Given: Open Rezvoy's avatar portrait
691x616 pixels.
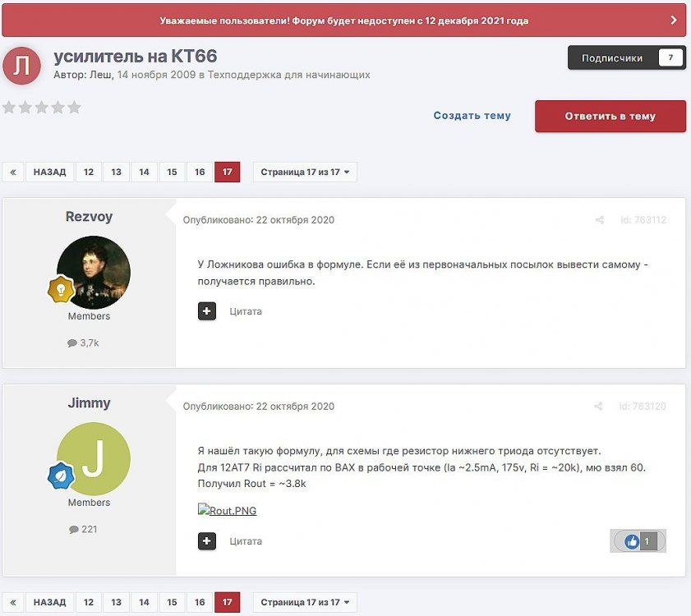Looking at the screenshot, I should coord(93,272).
